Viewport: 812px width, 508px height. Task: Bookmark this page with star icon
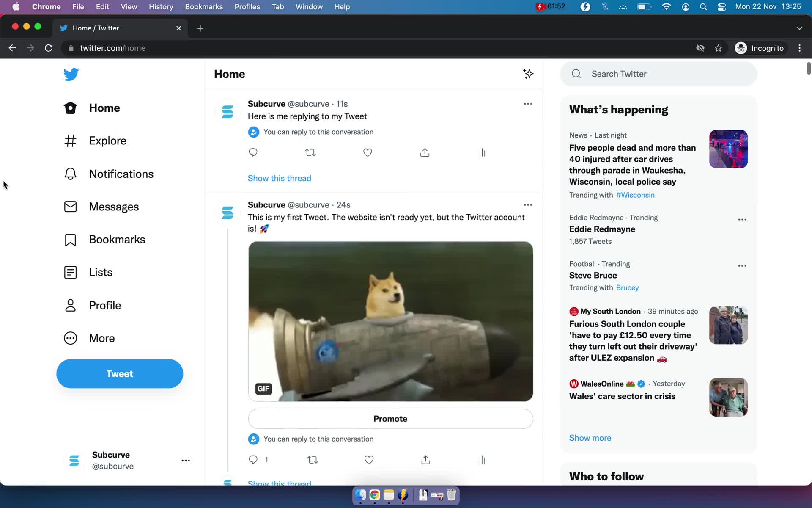click(718, 48)
